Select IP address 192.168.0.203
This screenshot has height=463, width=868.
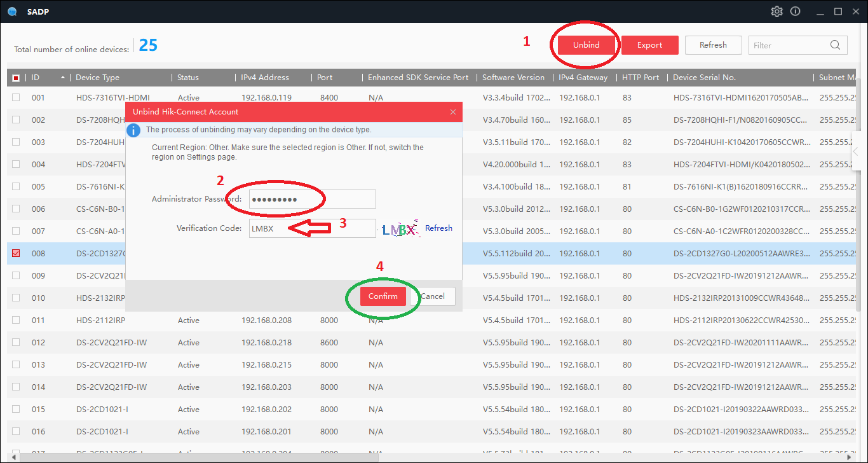tap(267, 387)
